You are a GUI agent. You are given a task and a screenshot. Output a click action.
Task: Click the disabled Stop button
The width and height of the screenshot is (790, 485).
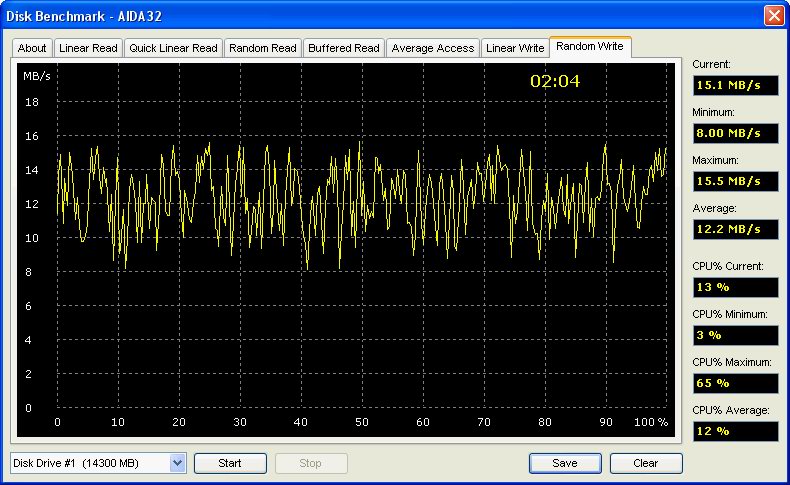tap(310, 463)
